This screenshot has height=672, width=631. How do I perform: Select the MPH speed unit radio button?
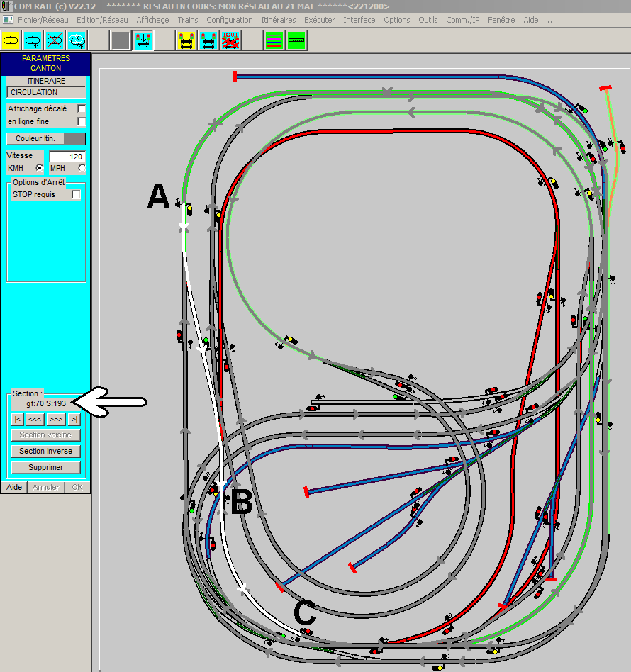(82, 168)
